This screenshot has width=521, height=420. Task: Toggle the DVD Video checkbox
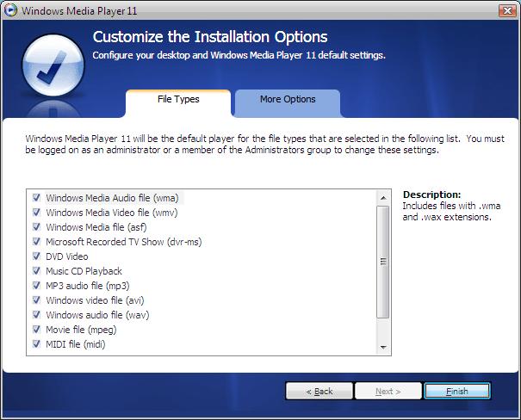pos(36,256)
